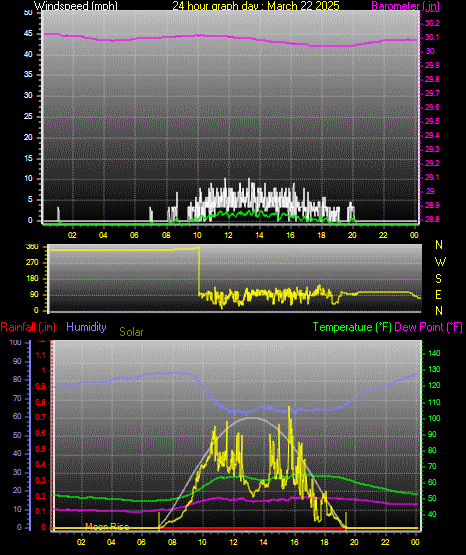Click the Temperature (°F) legend label
Image resolution: width=466 pixels, height=555 pixels.
pos(352,327)
